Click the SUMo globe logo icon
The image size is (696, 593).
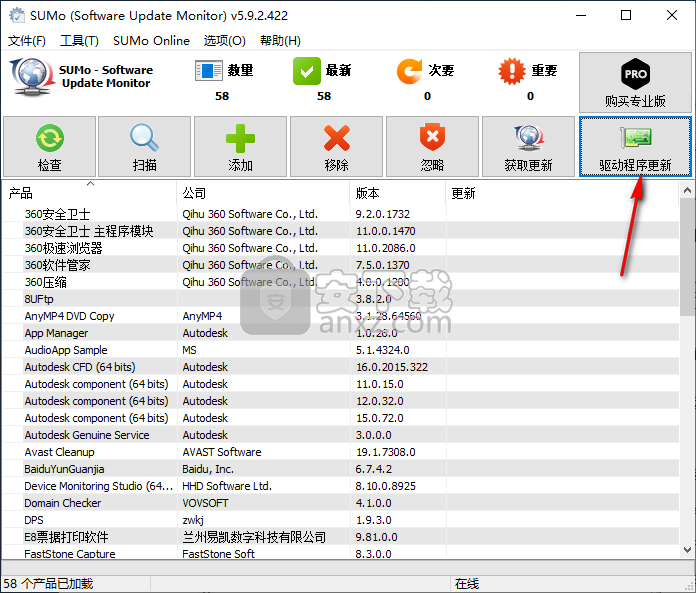point(31,77)
